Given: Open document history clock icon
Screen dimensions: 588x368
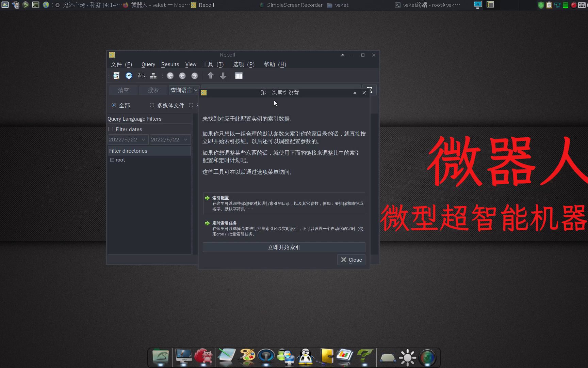Looking at the screenshot, I should 129,76.
